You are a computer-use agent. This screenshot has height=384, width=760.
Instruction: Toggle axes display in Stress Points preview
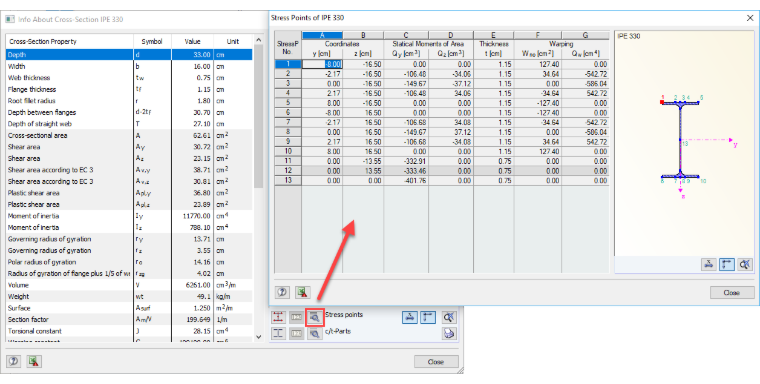pyautogui.click(x=727, y=264)
